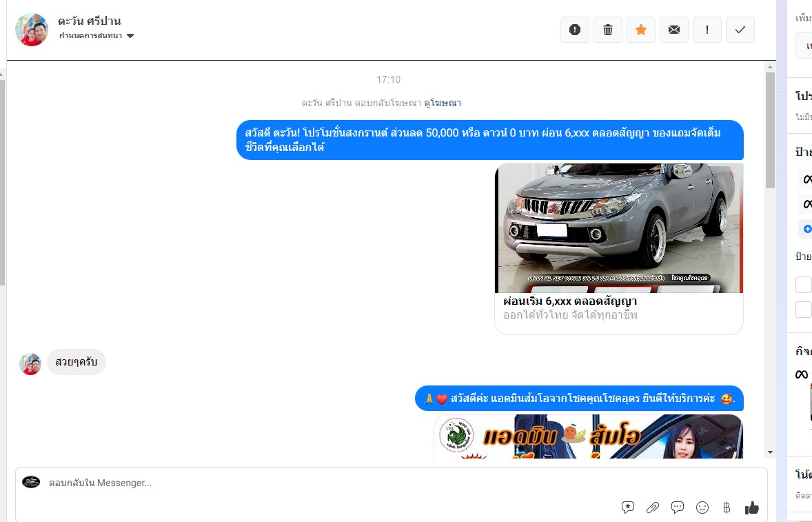Mark conversation unread with envelope icon
The width and height of the screenshot is (812, 522).
pos(674,30)
